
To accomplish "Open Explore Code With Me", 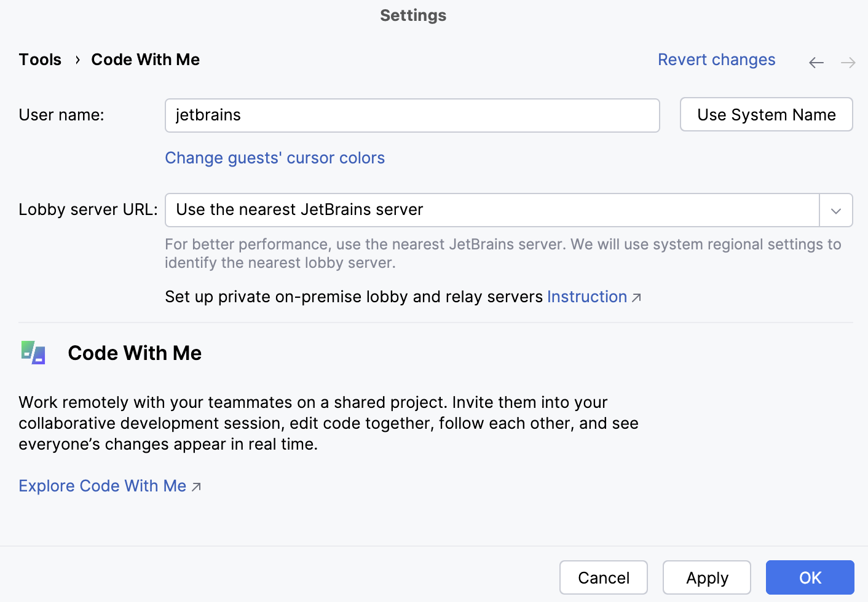I will click(x=102, y=486).
